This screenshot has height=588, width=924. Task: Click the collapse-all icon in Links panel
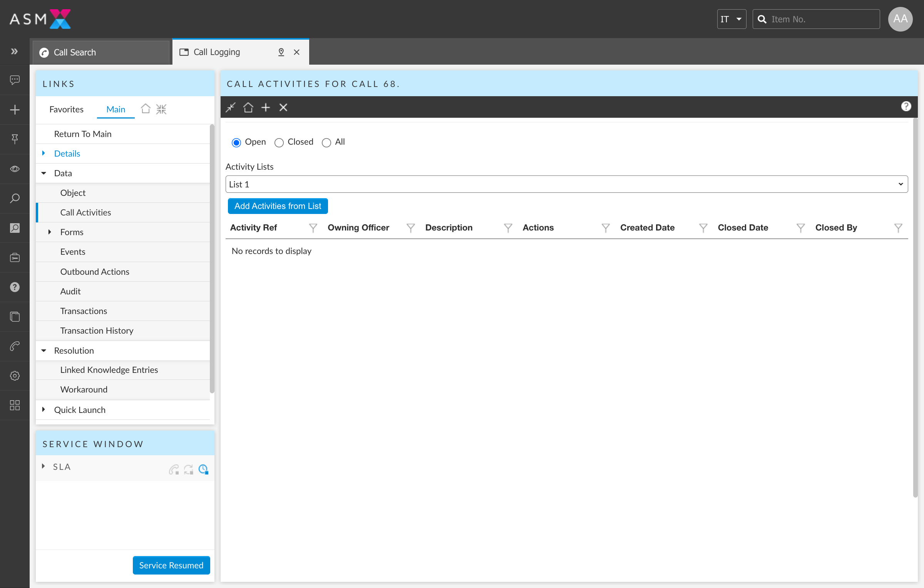point(161,109)
